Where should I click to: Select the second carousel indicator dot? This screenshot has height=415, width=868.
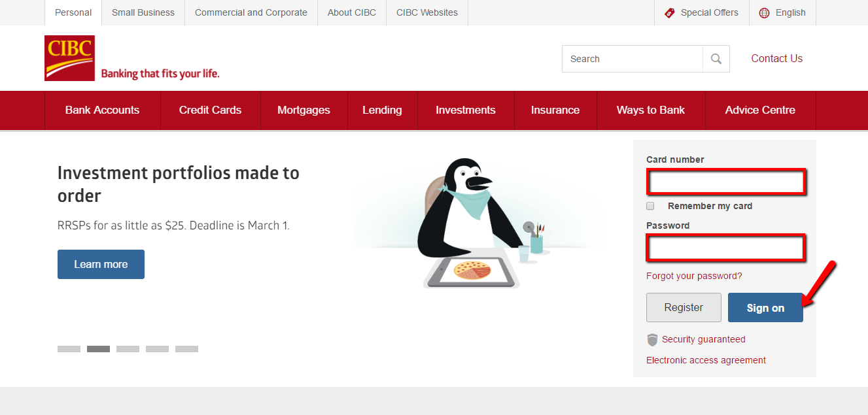point(98,348)
